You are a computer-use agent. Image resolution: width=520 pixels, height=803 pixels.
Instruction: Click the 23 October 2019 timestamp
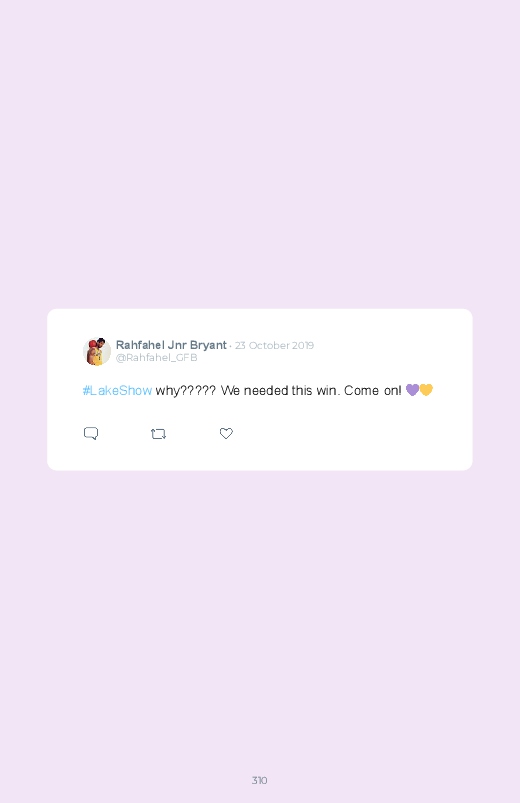(274, 346)
